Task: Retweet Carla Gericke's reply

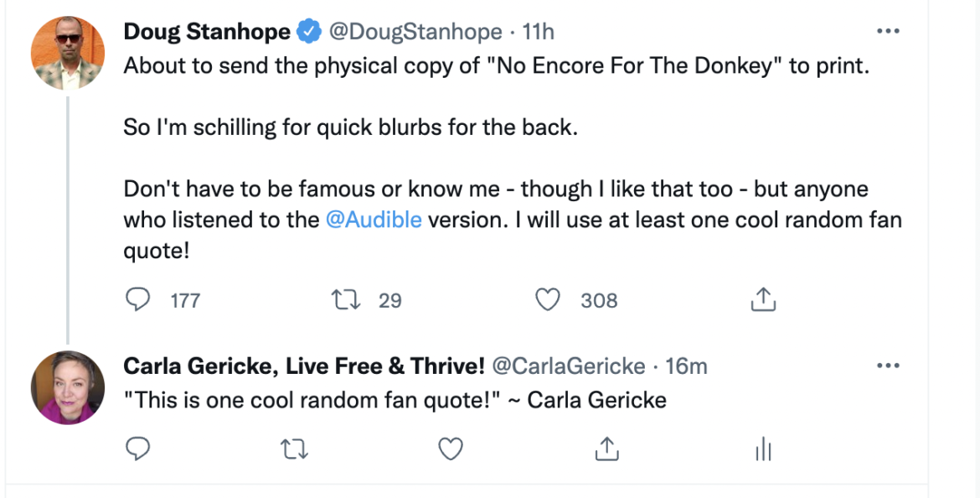Action: tap(294, 450)
